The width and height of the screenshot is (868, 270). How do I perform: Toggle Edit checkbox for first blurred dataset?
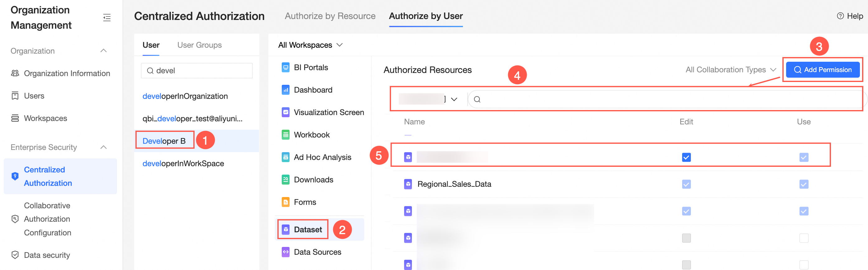[x=686, y=157]
